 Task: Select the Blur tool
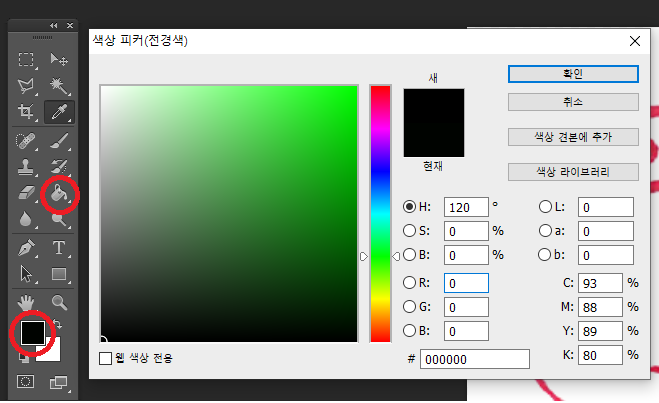coord(26,219)
